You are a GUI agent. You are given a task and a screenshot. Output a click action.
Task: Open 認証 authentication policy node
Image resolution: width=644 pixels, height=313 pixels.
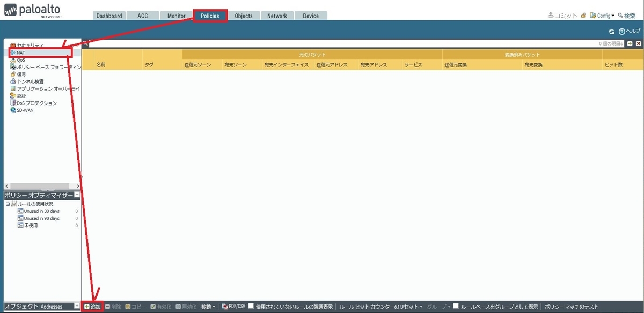18,95
